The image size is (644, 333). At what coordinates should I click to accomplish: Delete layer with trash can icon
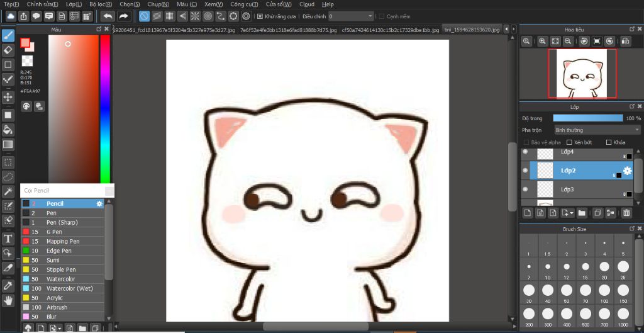(626, 213)
